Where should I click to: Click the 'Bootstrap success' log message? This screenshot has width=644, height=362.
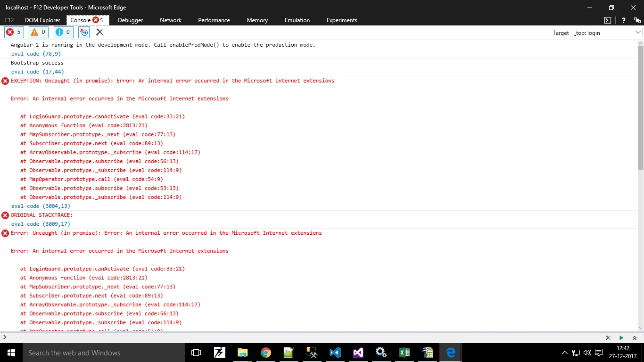[x=37, y=63]
